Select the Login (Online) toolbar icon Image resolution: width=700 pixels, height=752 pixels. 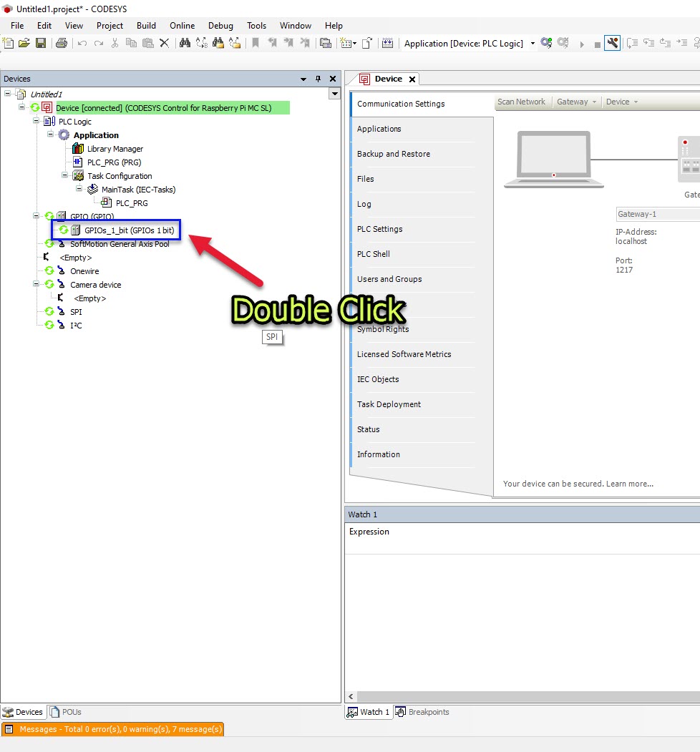click(546, 43)
